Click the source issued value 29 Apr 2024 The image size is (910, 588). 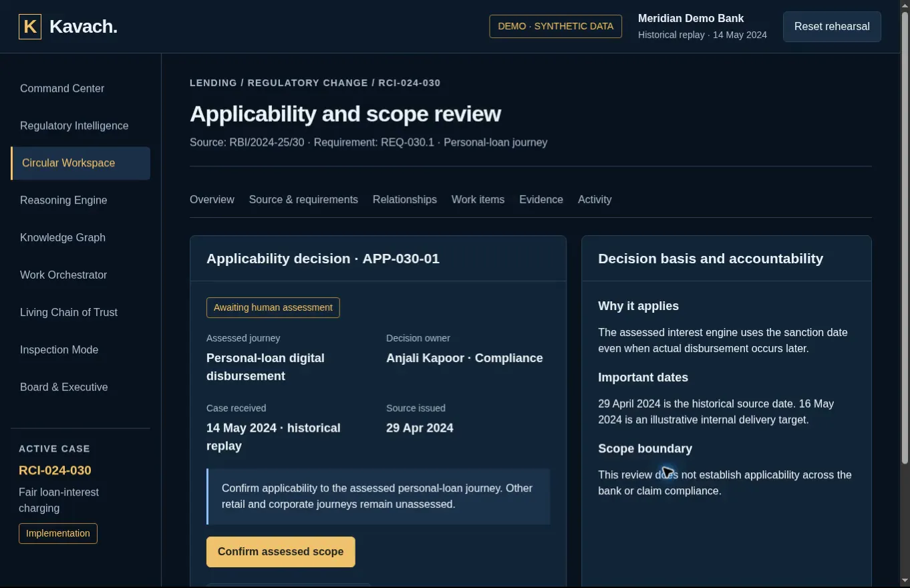tap(420, 428)
